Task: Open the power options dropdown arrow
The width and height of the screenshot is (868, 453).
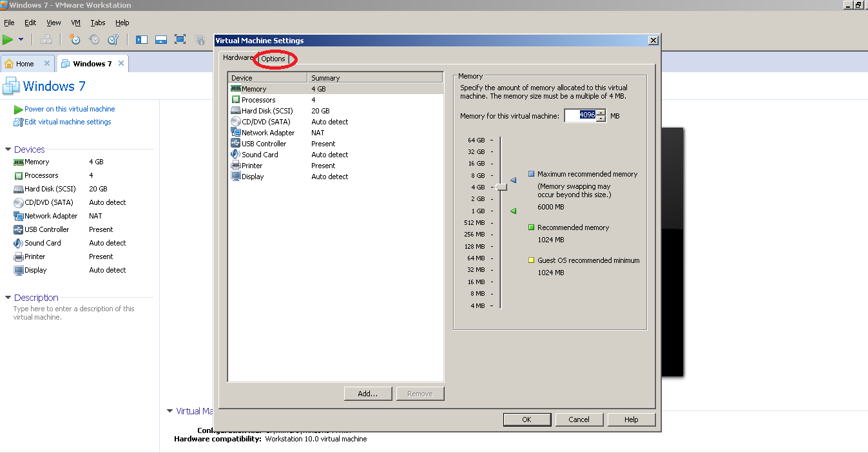Action: (x=21, y=39)
